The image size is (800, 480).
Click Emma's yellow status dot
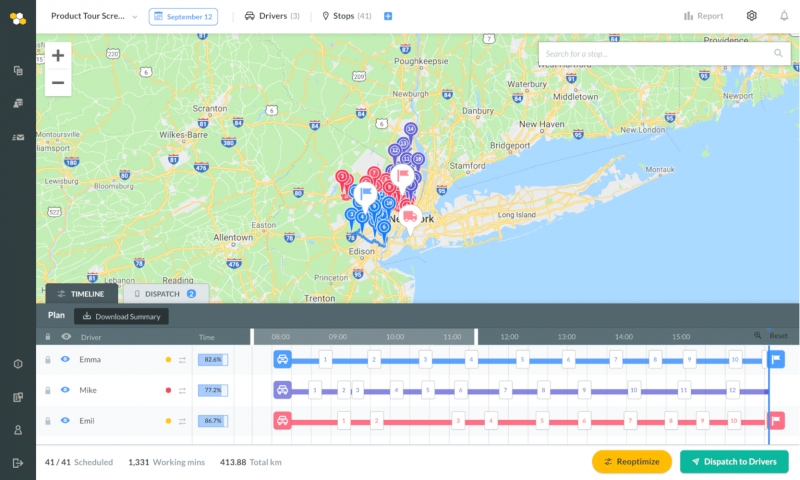[168, 360]
